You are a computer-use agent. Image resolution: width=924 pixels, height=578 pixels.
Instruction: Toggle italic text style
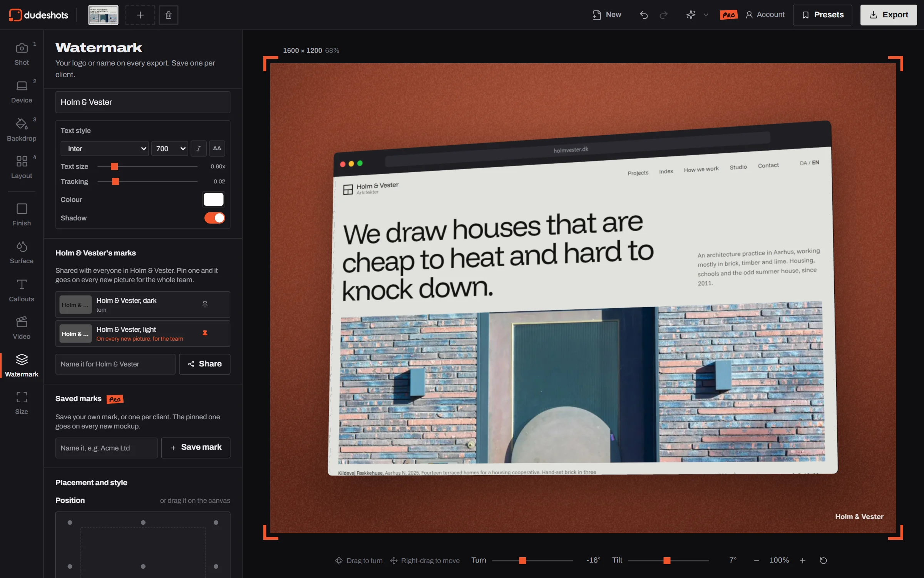(199, 148)
